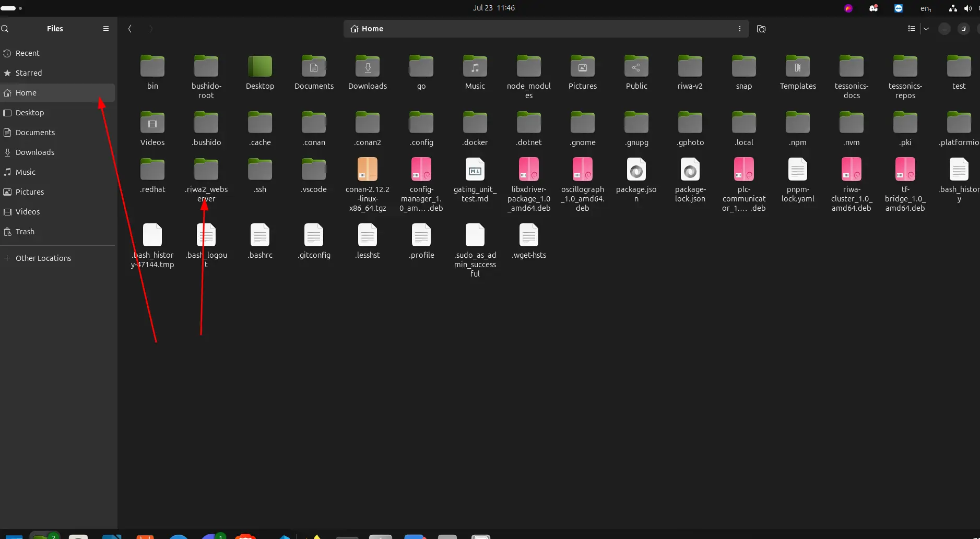Open Other Locations in sidebar
Viewport: 980px width, 539px height.
pyautogui.click(x=57, y=258)
